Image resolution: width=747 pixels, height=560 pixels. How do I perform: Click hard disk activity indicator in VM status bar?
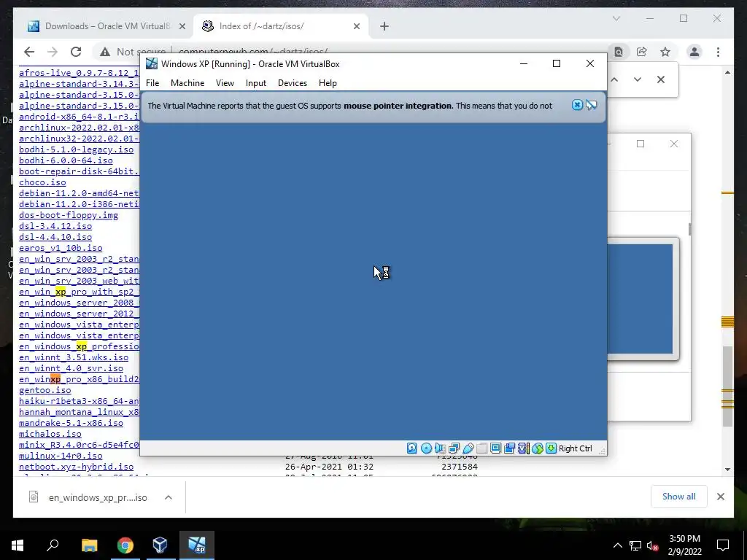pos(412,448)
